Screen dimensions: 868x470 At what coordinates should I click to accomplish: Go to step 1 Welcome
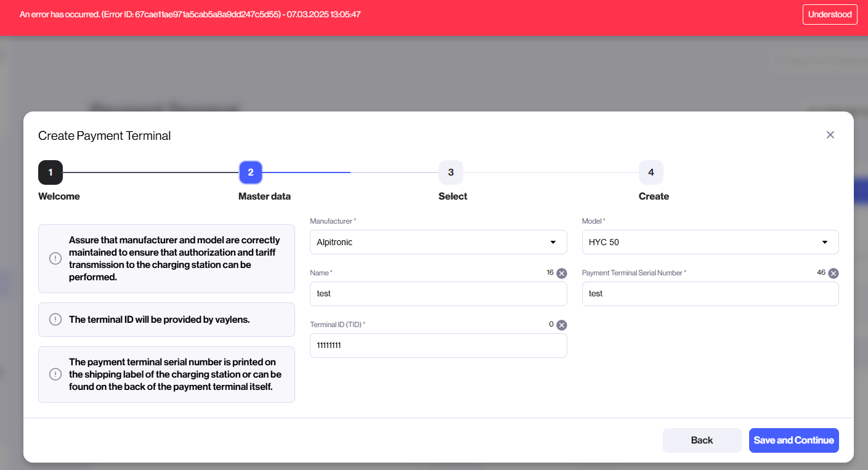[x=51, y=172]
